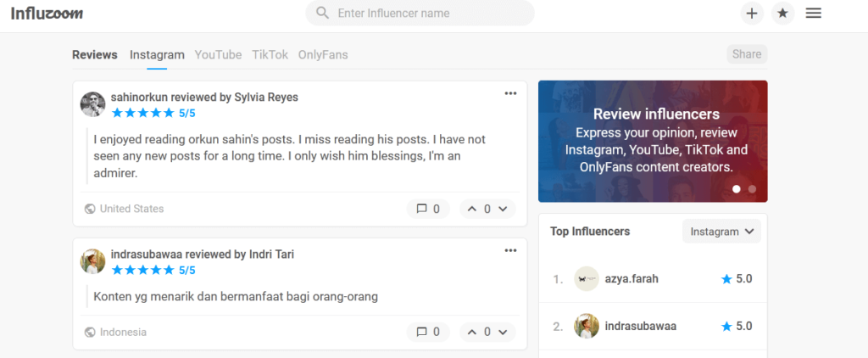Click the search magnifier icon
The width and height of the screenshot is (868, 358).
coord(322,13)
